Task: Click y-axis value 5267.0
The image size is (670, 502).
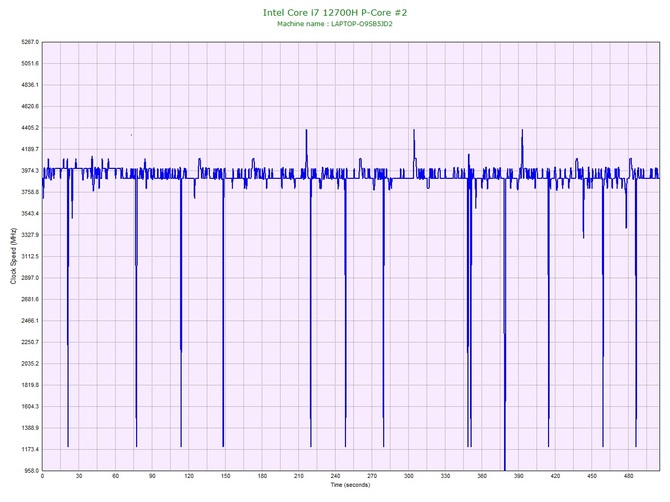Action: coord(29,42)
